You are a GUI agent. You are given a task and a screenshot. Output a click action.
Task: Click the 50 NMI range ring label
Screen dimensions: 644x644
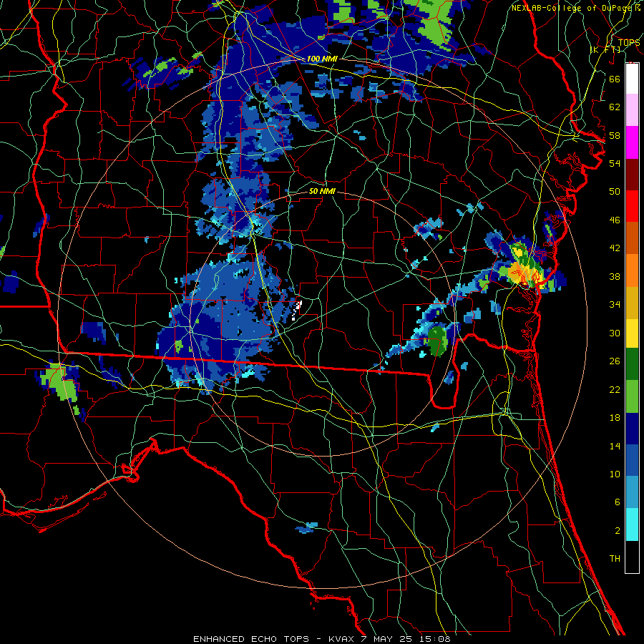pyautogui.click(x=322, y=191)
